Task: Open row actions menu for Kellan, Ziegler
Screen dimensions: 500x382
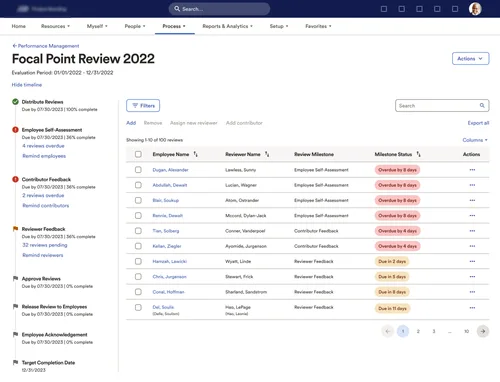Action: tap(472, 246)
